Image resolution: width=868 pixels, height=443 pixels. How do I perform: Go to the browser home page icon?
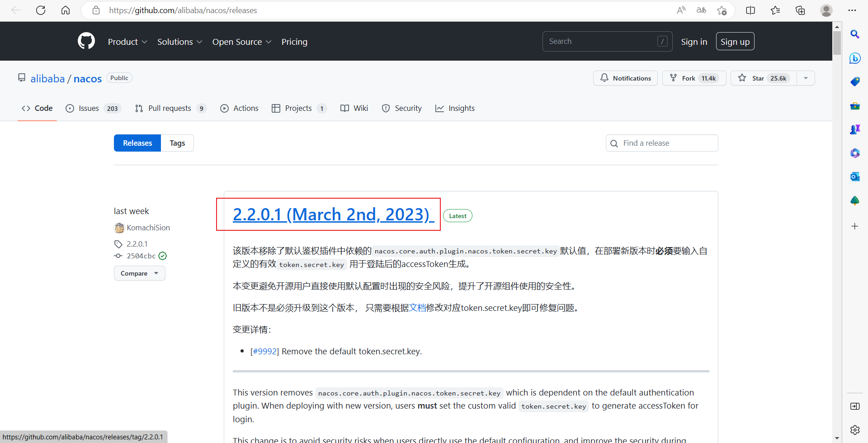click(x=66, y=10)
